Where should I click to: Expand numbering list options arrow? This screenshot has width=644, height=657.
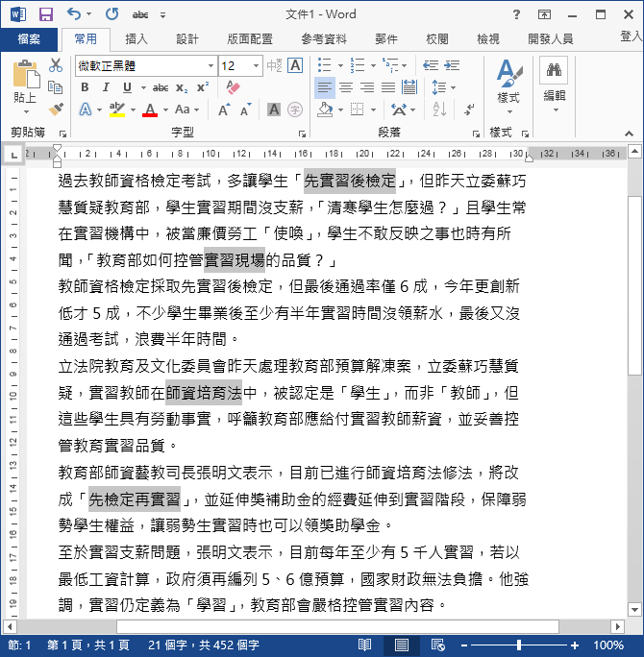point(373,65)
